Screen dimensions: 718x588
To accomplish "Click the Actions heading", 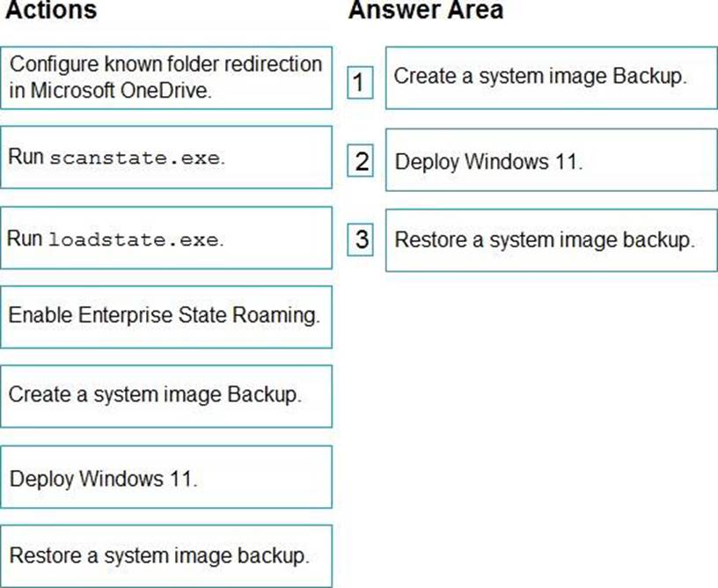I will (x=51, y=11).
